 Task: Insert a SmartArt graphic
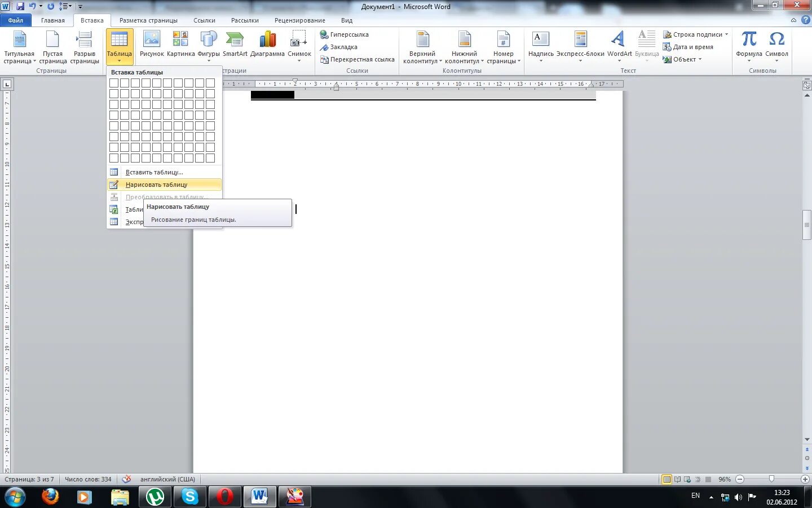235,45
